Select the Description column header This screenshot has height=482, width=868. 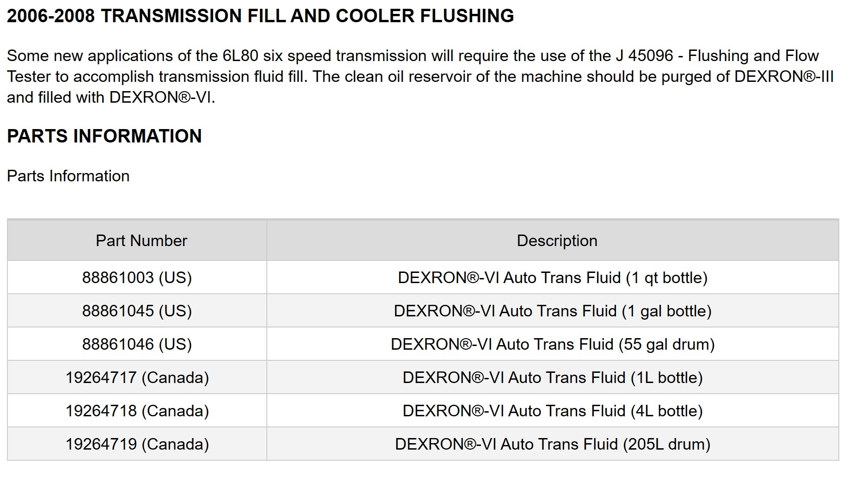(557, 241)
